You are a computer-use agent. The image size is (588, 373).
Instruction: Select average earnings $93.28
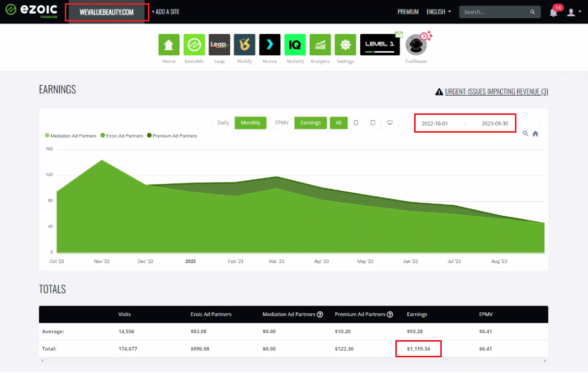click(415, 332)
